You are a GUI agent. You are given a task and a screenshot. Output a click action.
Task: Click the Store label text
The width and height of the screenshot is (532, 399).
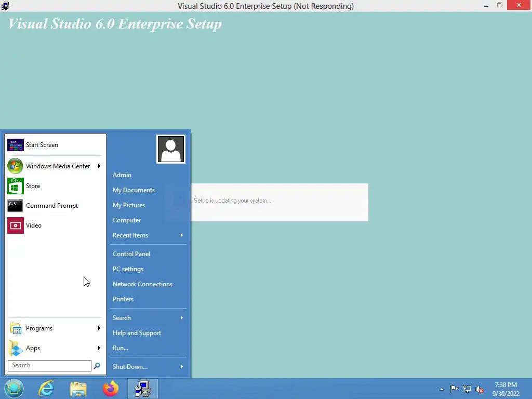[33, 186]
